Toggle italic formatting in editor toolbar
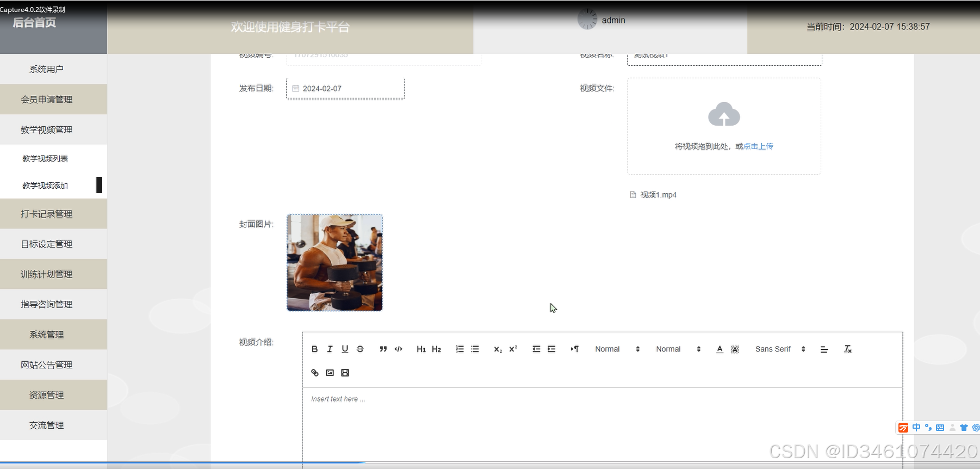The width and height of the screenshot is (980, 469). [330, 349]
